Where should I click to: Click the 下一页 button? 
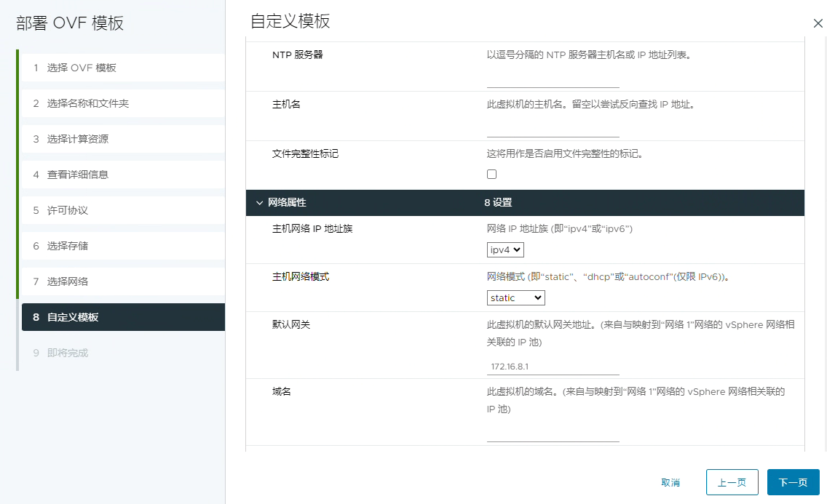pos(794,482)
